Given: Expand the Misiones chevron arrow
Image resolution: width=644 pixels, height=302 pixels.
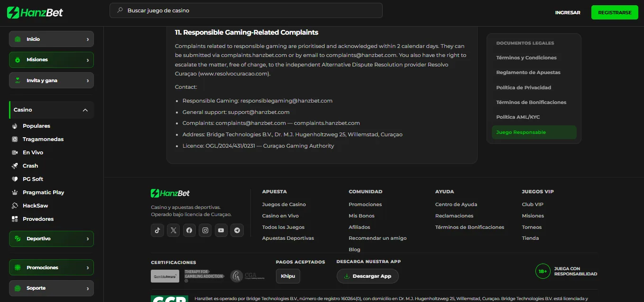Looking at the screenshot, I should pos(88,60).
